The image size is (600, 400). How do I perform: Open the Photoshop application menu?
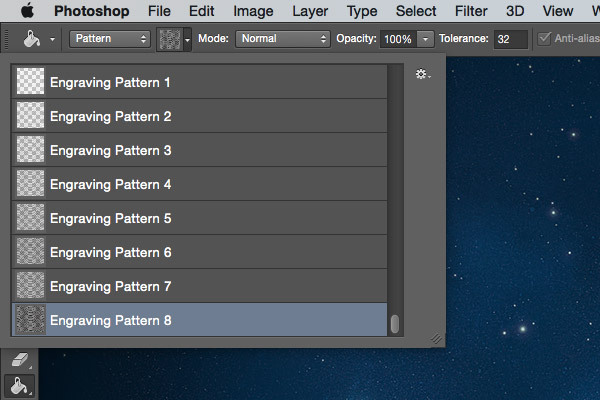tap(91, 11)
